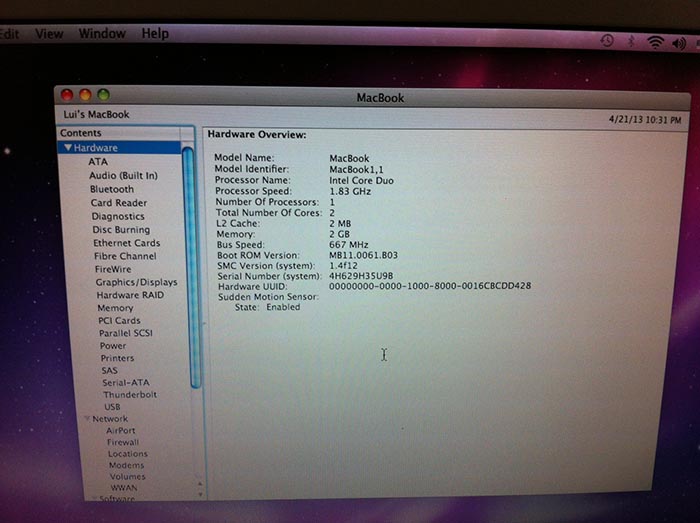Click the 1.83 GHz processor speed
The height and width of the screenshot is (523, 700).
point(350,191)
